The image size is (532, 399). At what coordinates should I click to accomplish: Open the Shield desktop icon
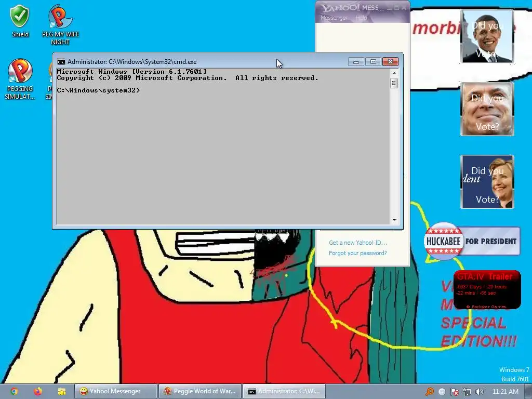[20, 21]
